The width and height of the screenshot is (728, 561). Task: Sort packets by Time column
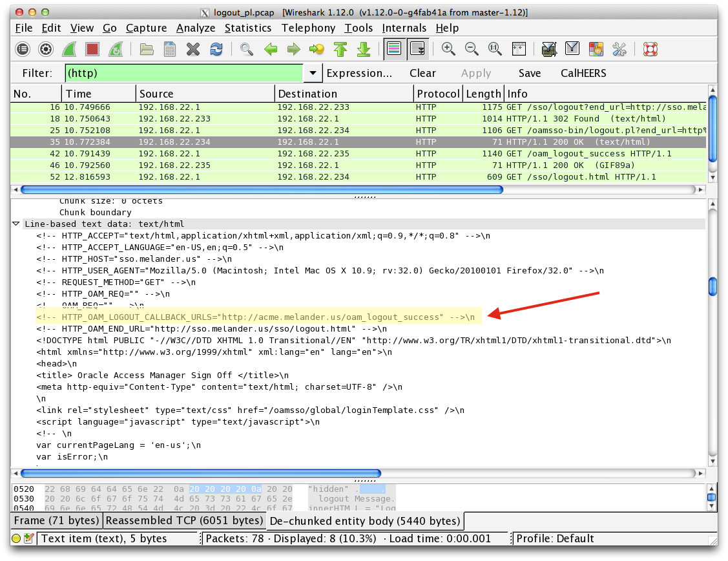98,94
